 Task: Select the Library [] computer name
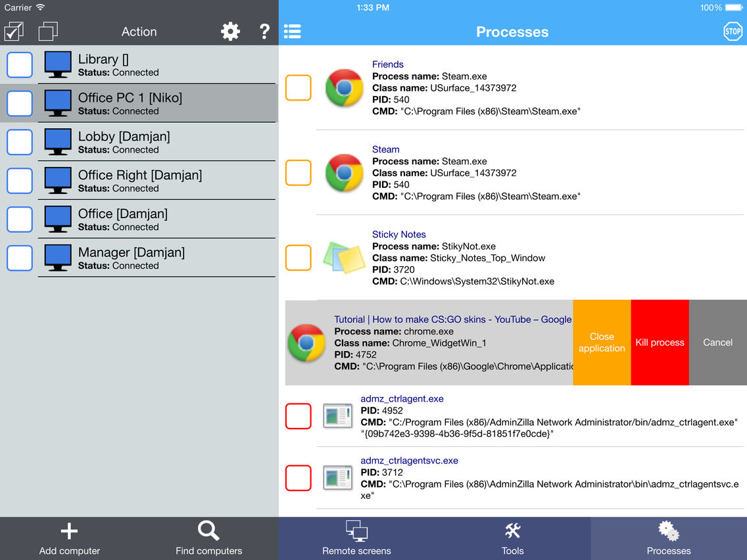coord(103,59)
